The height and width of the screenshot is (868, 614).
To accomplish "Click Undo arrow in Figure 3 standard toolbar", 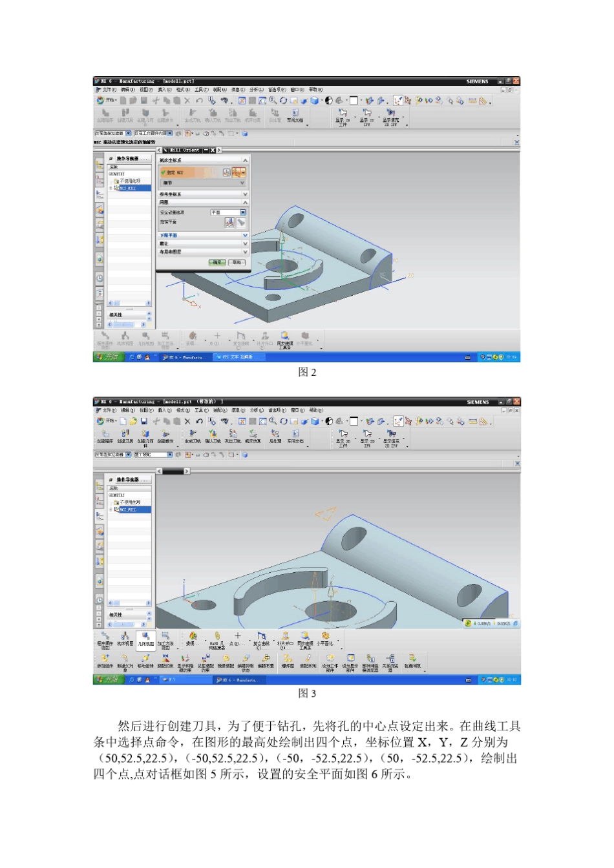I will click(199, 421).
